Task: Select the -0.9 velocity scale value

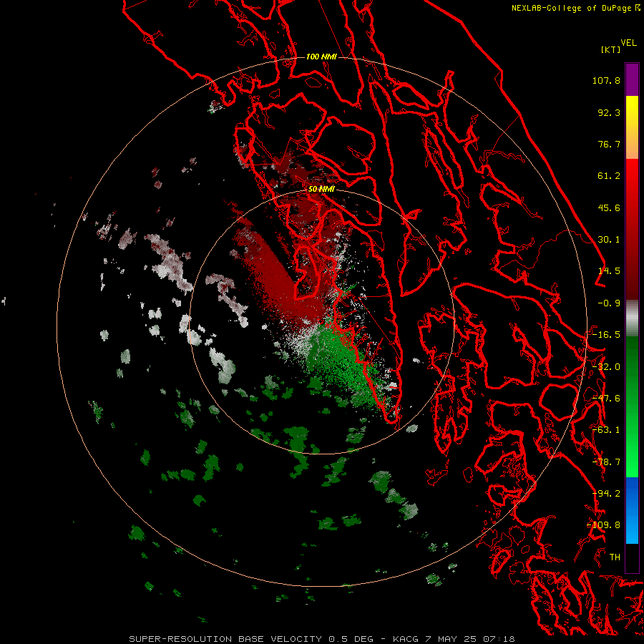Action: 609,303
